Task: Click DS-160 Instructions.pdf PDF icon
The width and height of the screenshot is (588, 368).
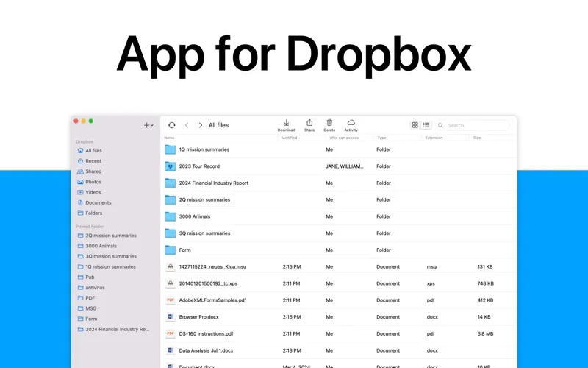Action: 171,333
